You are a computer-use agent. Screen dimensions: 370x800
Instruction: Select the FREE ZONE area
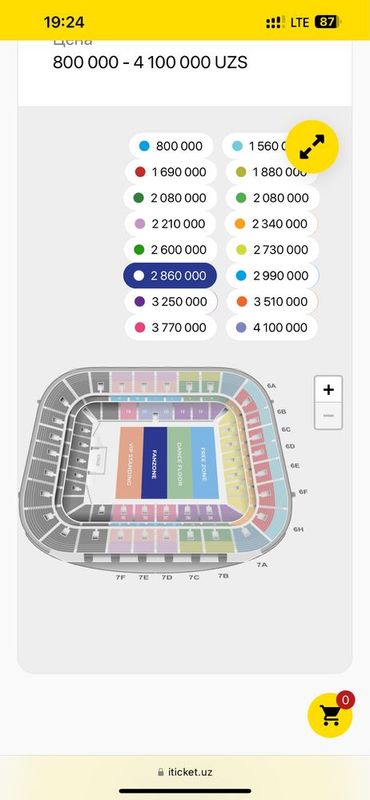[x=204, y=463]
